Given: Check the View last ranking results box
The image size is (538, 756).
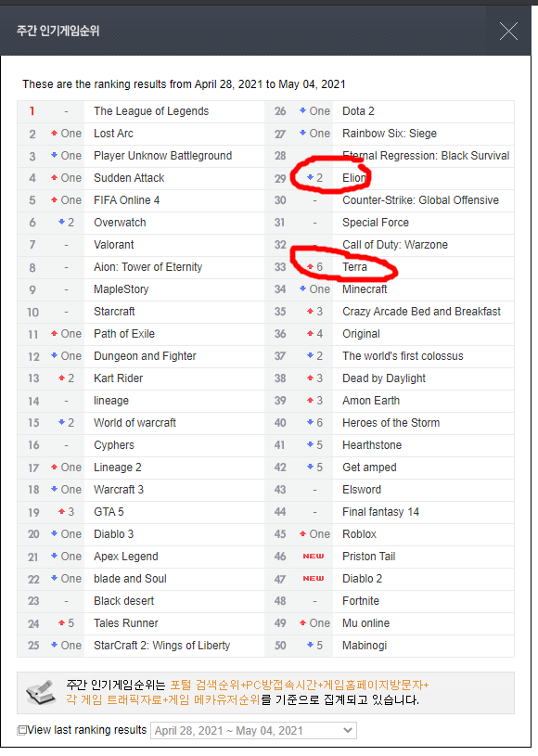Looking at the screenshot, I should [x=21, y=730].
